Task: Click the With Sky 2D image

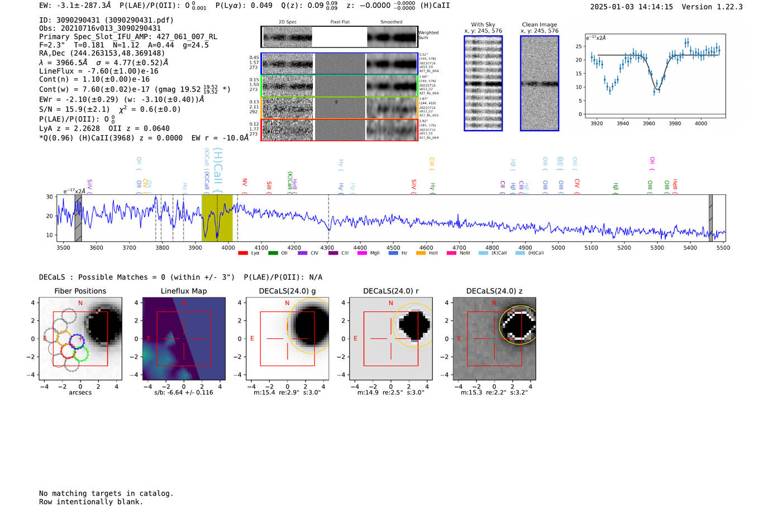Action: (x=483, y=83)
